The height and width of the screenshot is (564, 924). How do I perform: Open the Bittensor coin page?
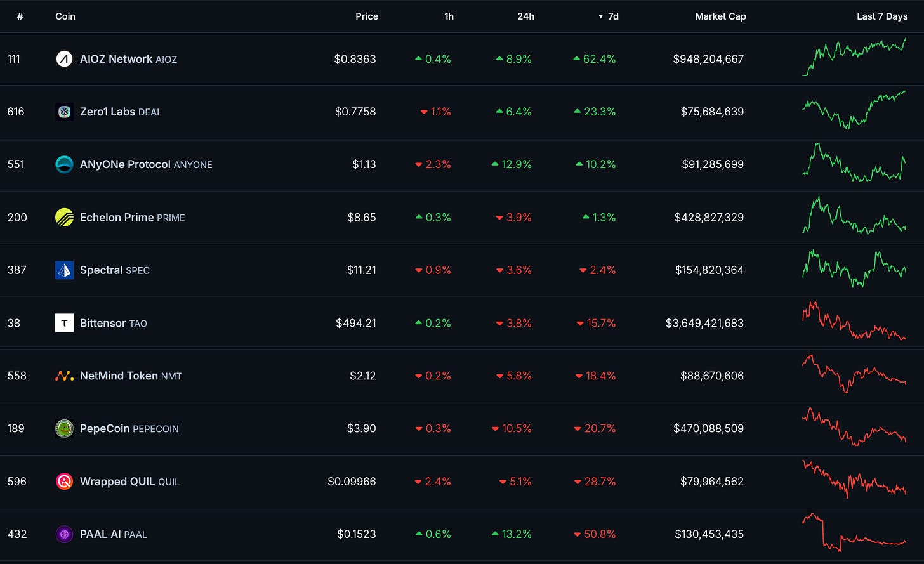tap(114, 323)
